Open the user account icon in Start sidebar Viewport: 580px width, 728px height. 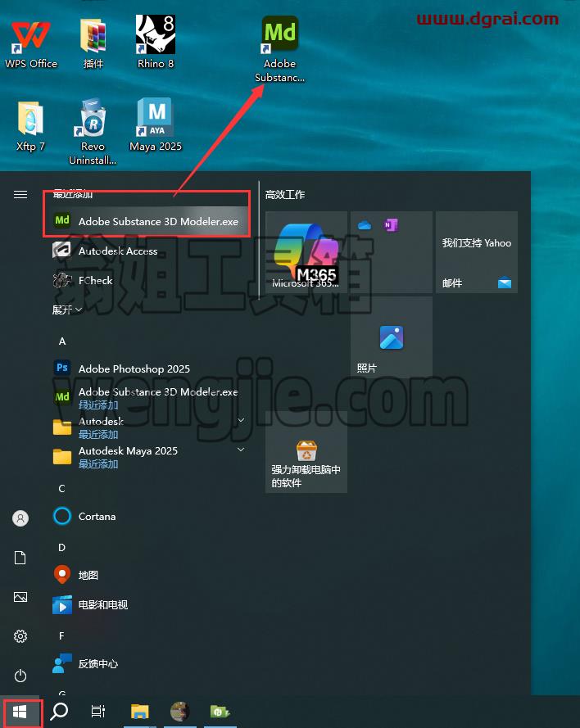pos(20,518)
